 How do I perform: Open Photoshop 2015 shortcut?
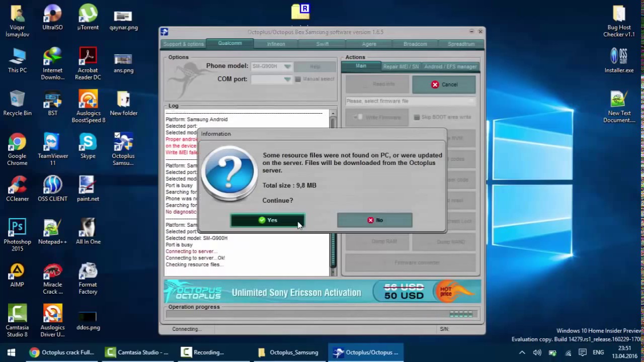(17, 235)
